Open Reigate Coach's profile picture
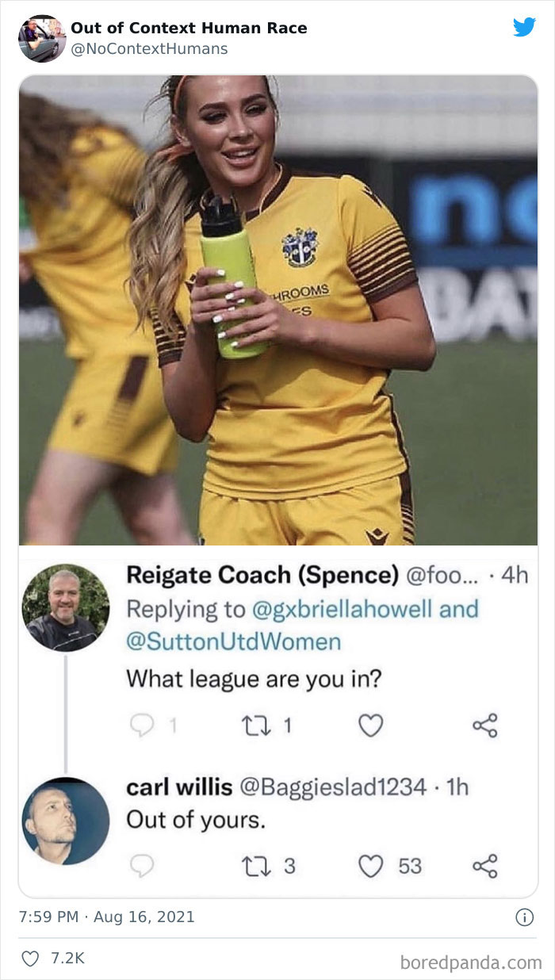555x980 pixels. pos(65,608)
